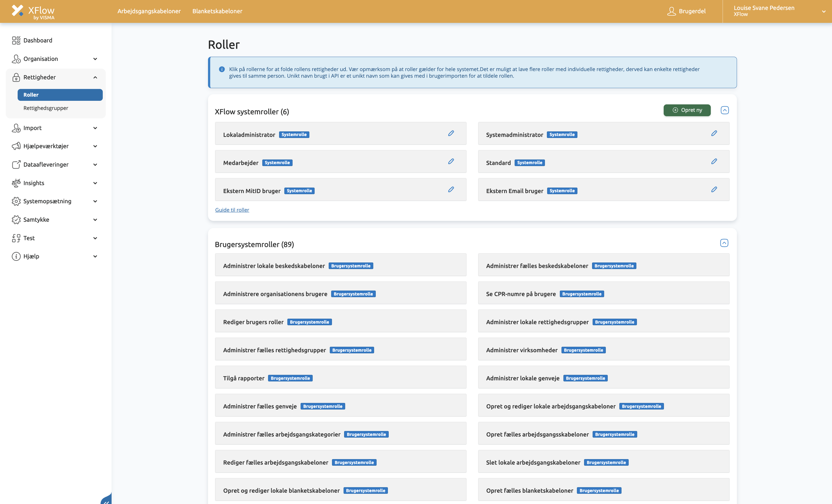
Task: Select Rettighedsgrupper in the sidebar
Action: tap(46, 108)
